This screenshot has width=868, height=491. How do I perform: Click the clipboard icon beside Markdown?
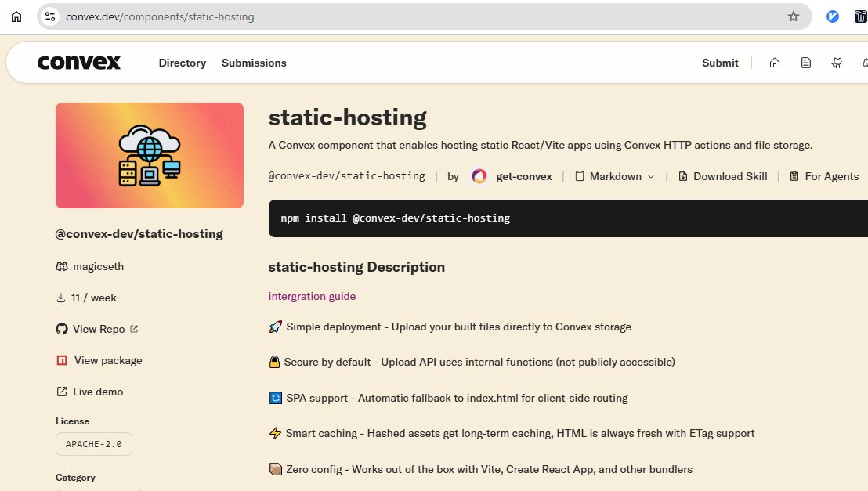[x=580, y=176]
